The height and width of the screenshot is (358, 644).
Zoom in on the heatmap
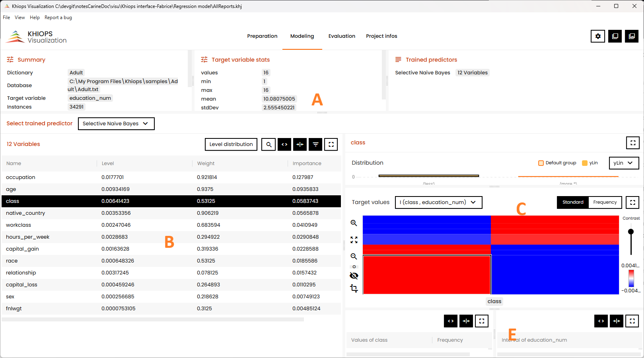click(x=354, y=223)
